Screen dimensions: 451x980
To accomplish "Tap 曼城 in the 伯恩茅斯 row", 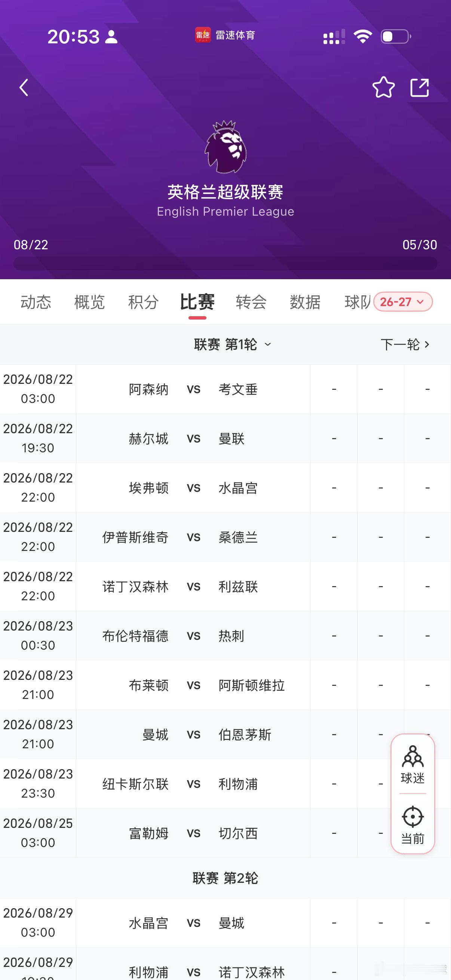I will point(155,734).
